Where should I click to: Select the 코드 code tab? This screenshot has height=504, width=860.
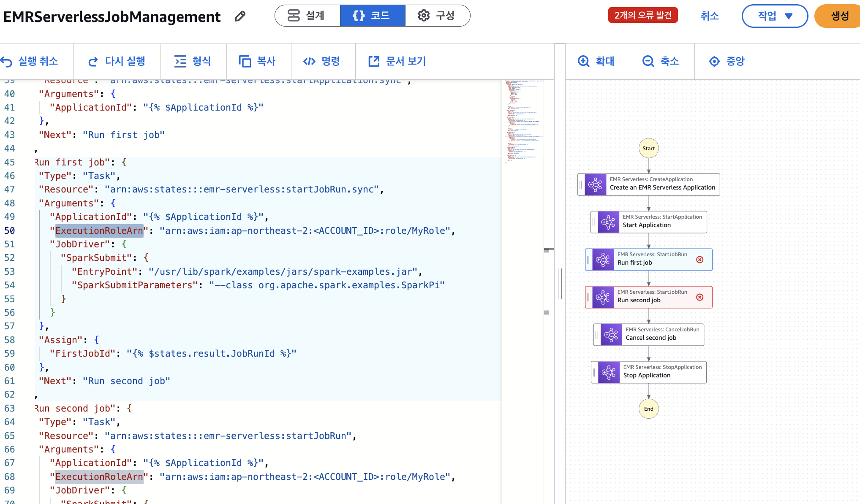point(372,16)
